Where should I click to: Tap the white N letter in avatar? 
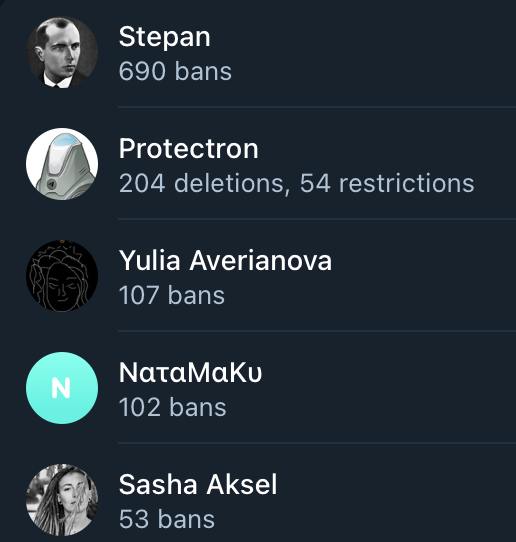pos(61,388)
